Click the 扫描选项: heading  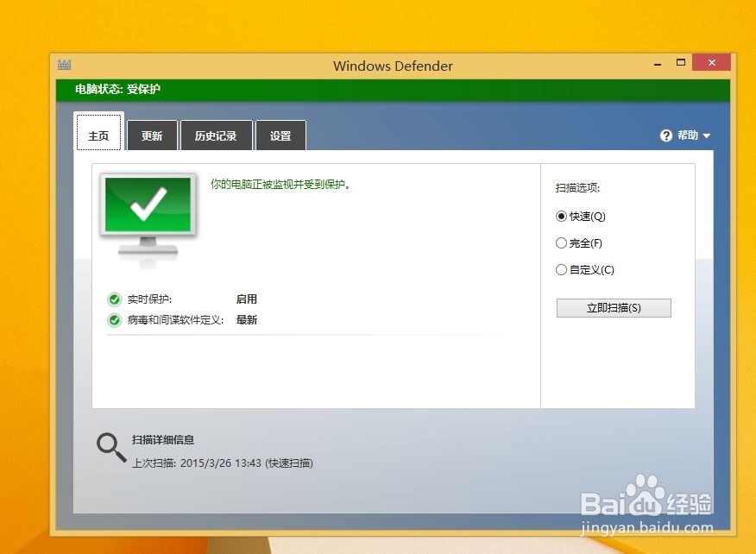577,187
